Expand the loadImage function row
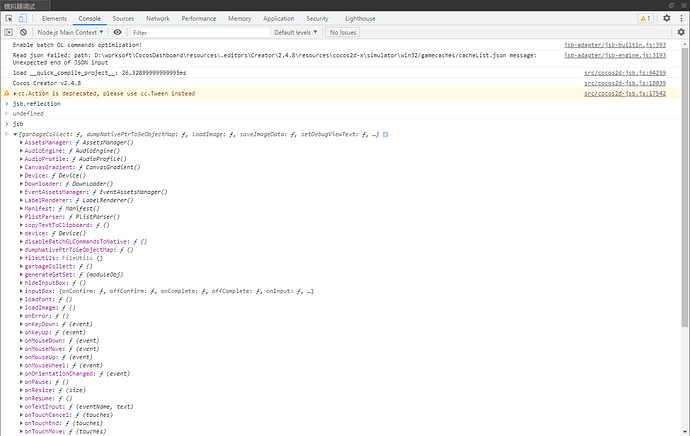The height and width of the screenshot is (436, 690). 21,308
